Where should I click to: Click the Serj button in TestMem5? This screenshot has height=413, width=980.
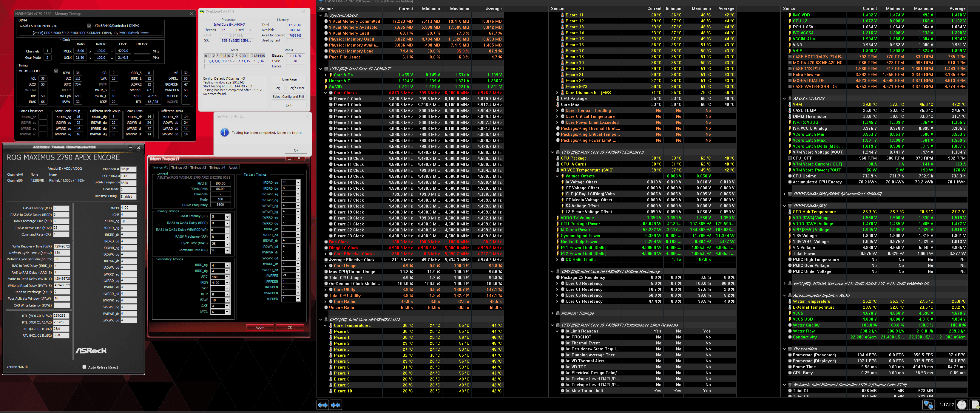278,88
